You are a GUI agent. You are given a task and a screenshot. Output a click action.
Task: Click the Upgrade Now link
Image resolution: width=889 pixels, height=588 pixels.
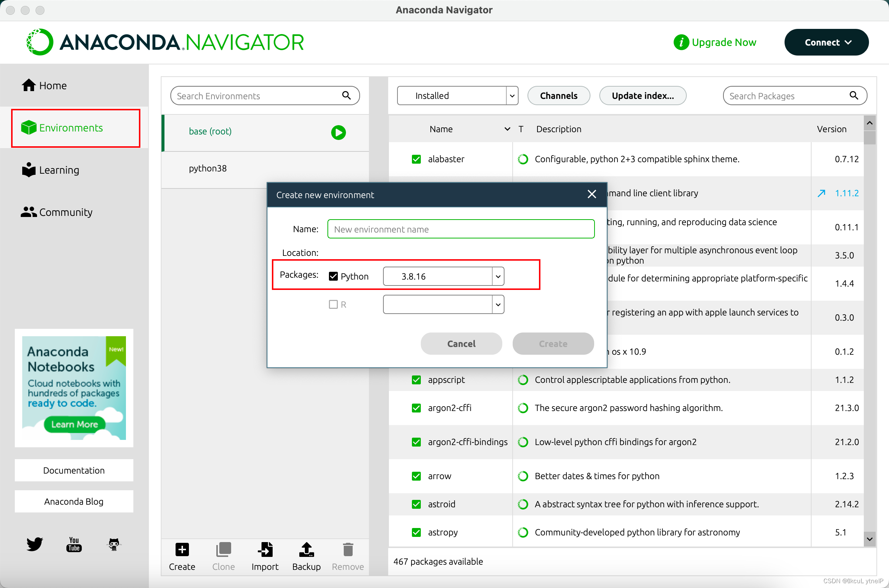[715, 42]
